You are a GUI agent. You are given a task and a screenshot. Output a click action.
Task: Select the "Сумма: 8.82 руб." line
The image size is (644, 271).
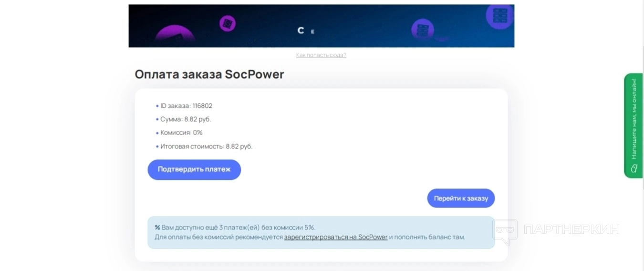pos(186,119)
